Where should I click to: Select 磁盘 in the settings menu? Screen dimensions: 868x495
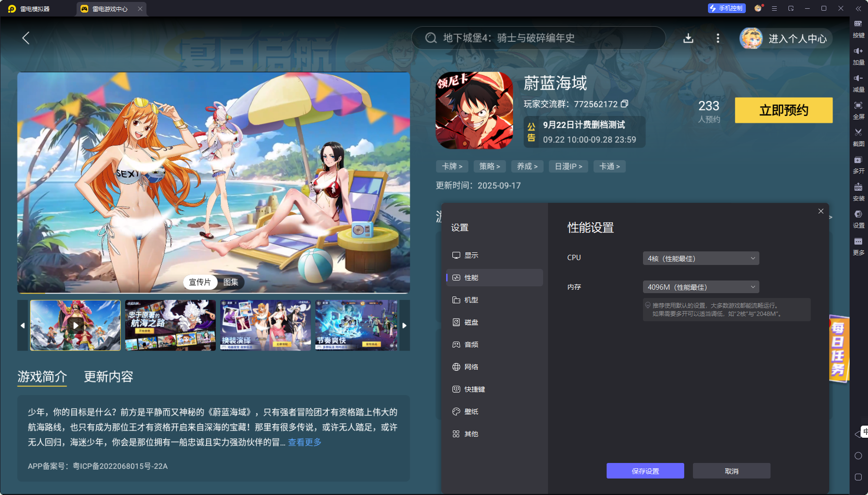[x=495, y=322]
